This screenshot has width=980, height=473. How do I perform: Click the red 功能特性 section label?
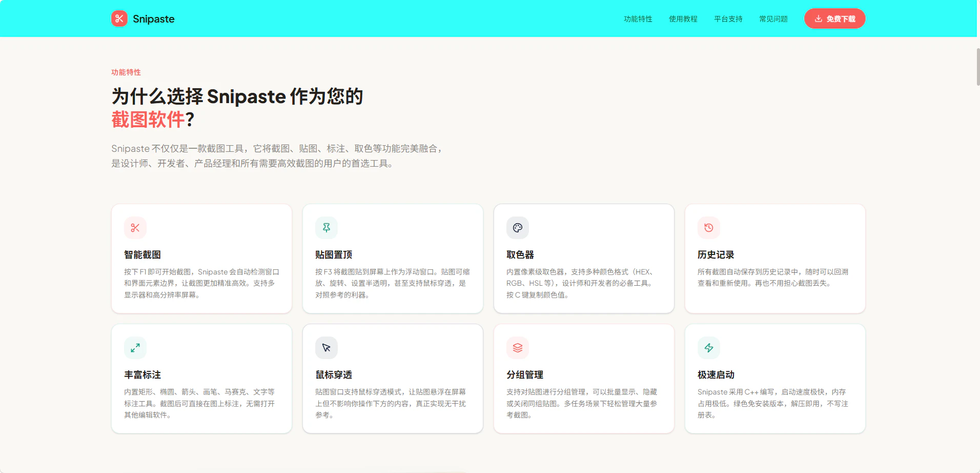click(x=126, y=72)
